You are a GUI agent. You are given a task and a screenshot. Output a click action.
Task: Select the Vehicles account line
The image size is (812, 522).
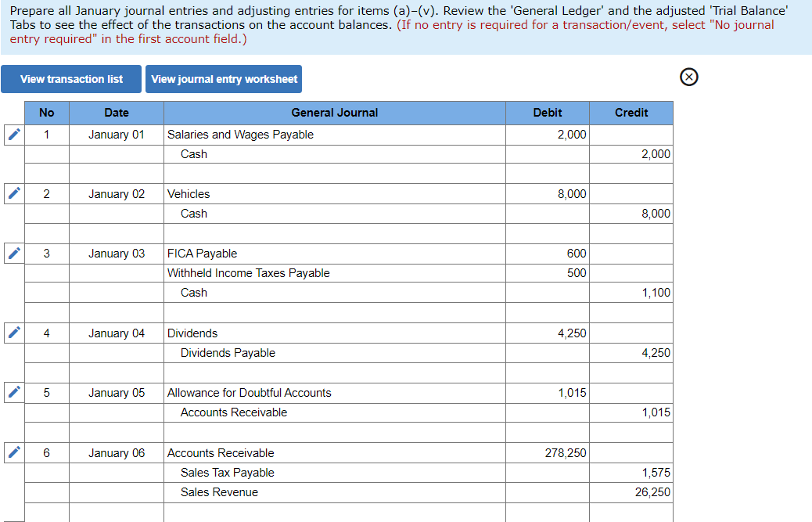(335, 193)
